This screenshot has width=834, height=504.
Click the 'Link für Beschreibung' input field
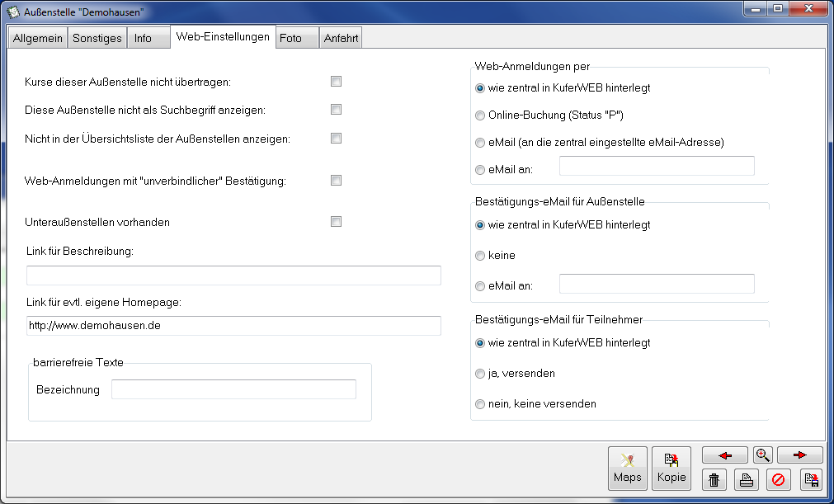tap(233, 276)
